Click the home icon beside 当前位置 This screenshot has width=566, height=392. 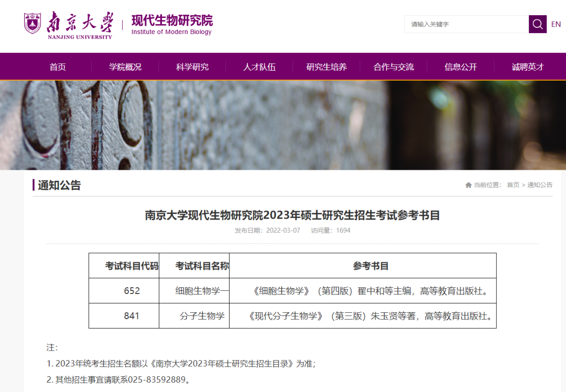[468, 184]
